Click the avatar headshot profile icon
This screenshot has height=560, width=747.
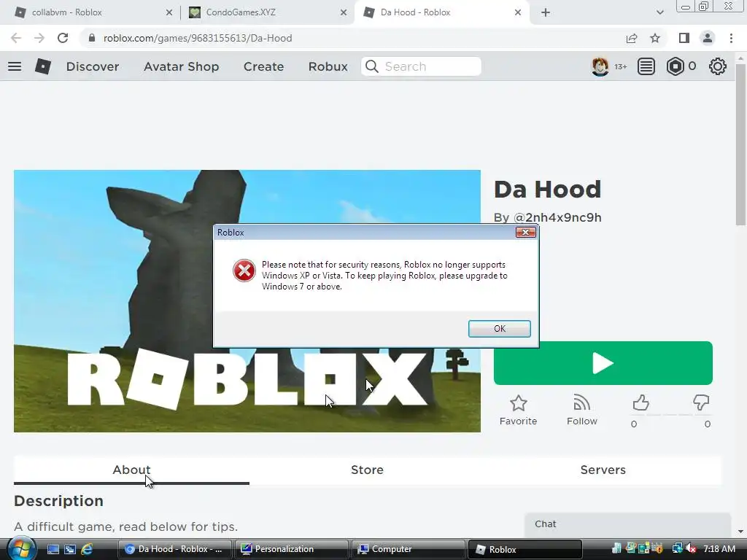click(600, 66)
